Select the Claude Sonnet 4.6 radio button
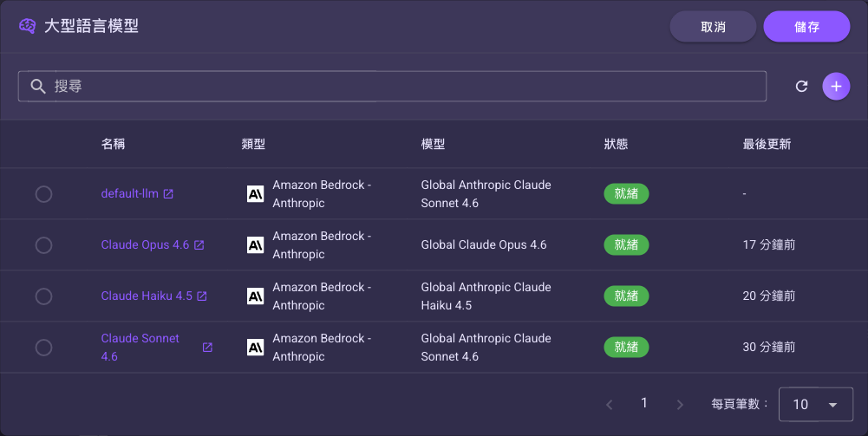The height and width of the screenshot is (436, 868). (43, 348)
